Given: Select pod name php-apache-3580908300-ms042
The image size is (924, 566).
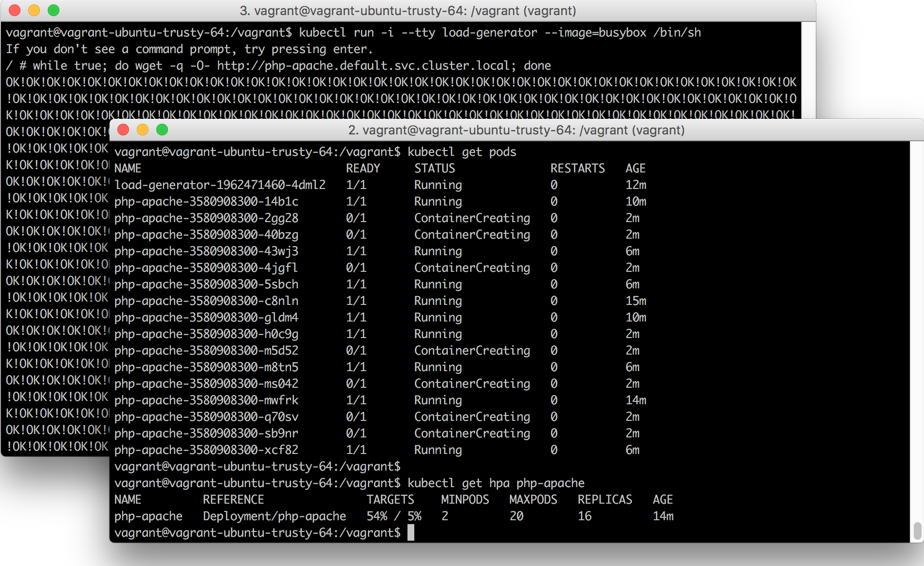Looking at the screenshot, I should [x=206, y=384].
